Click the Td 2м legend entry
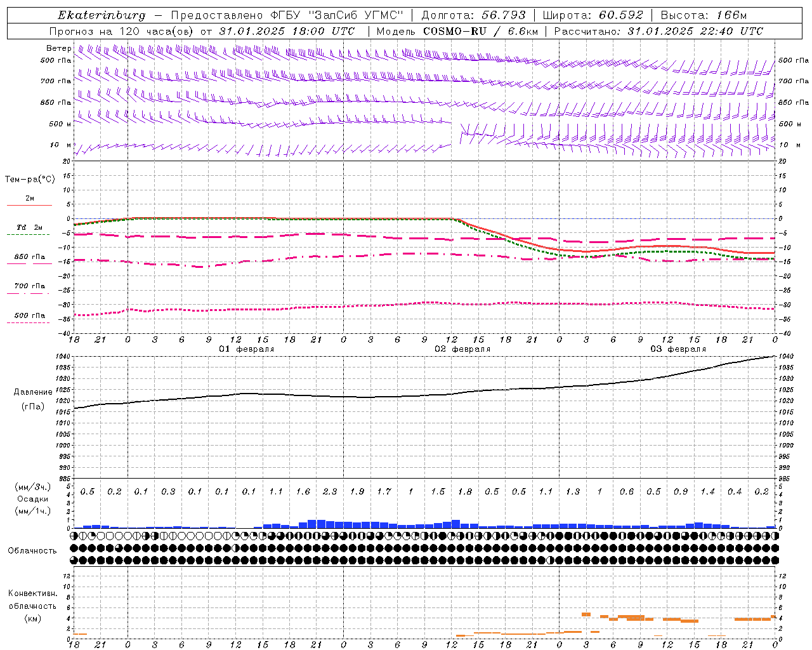Screen dimensions: 812x650 tap(29, 227)
